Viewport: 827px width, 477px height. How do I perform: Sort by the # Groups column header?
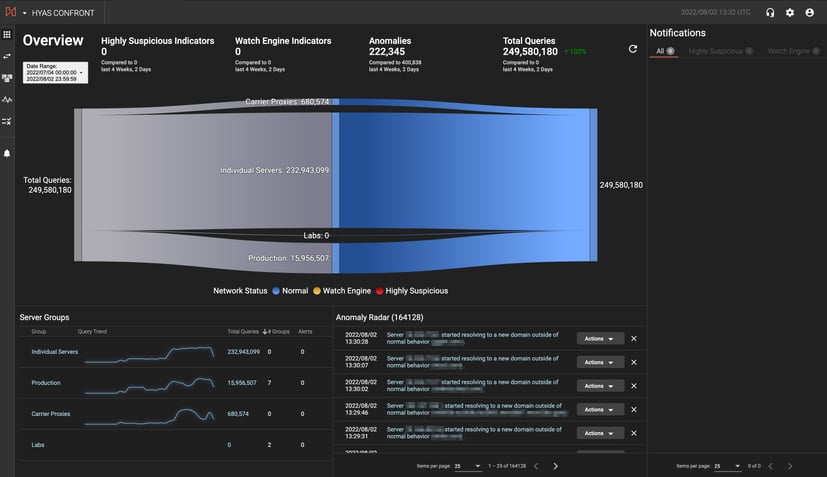[276, 332]
